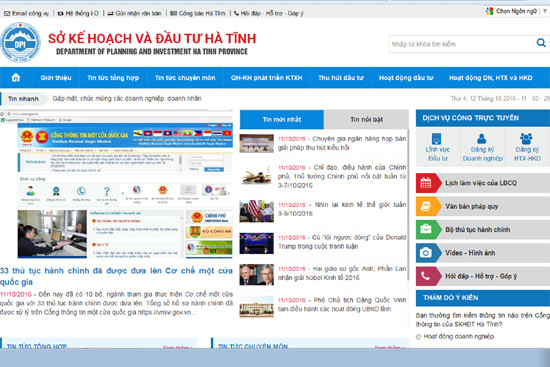Click Xem thêm link under Tin tức chuyên môn
The width and height of the screenshot is (550, 367).
(x=389, y=347)
